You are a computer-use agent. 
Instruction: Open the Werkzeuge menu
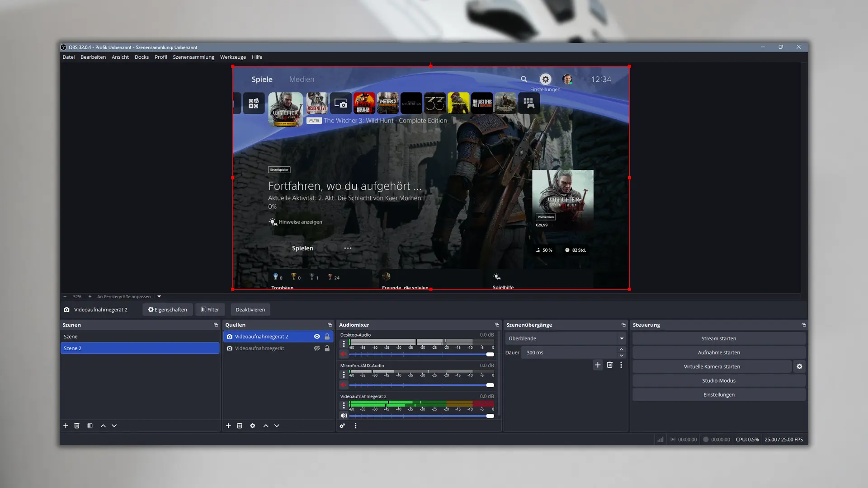tap(233, 57)
